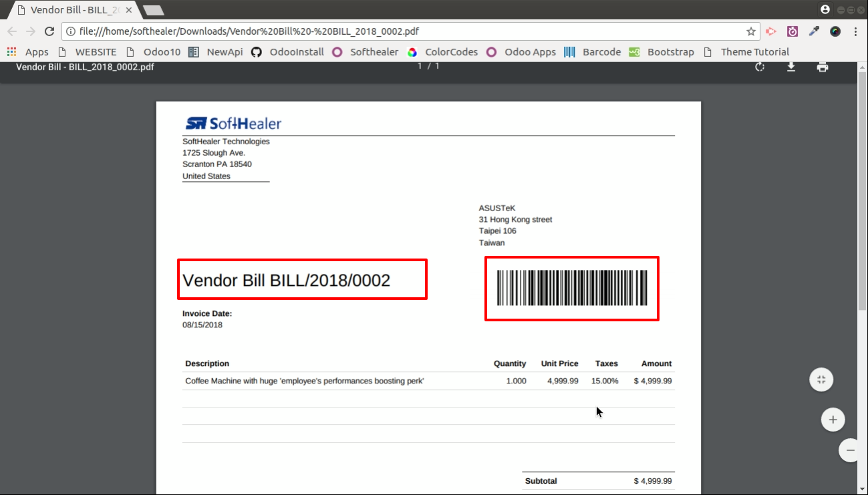The image size is (868, 495).
Task: Open the Chrome three-dot menu
Action: (x=856, y=31)
